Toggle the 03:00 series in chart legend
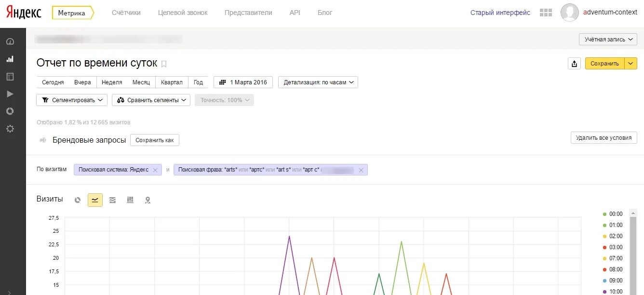Image resolution: width=644 pixels, height=295 pixels. [613, 247]
